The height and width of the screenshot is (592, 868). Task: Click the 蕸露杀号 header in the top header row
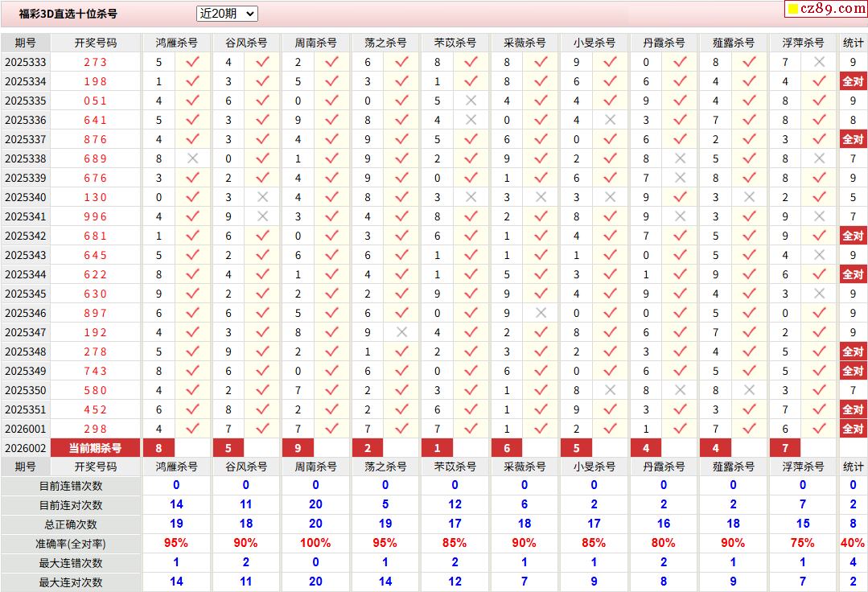coord(734,43)
